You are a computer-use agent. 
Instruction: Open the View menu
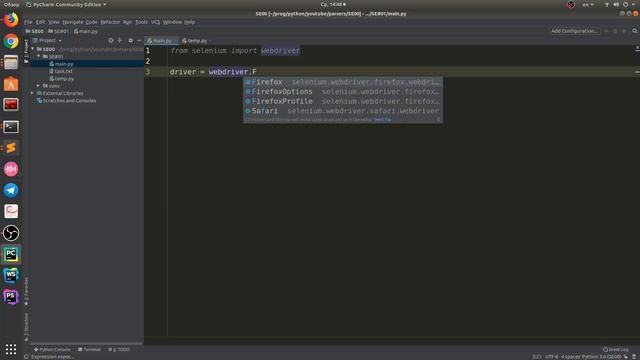click(54, 22)
